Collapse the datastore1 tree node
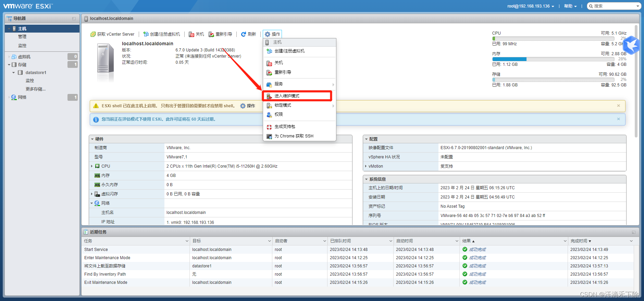 [x=13, y=73]
